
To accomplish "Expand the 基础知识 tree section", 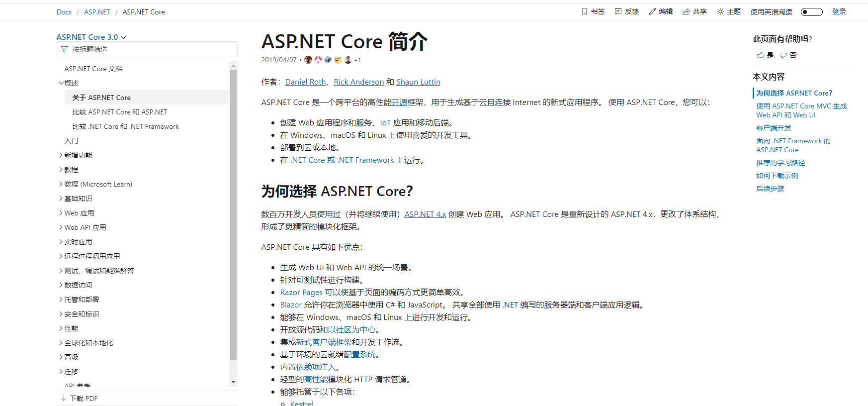I will point(61,199).
